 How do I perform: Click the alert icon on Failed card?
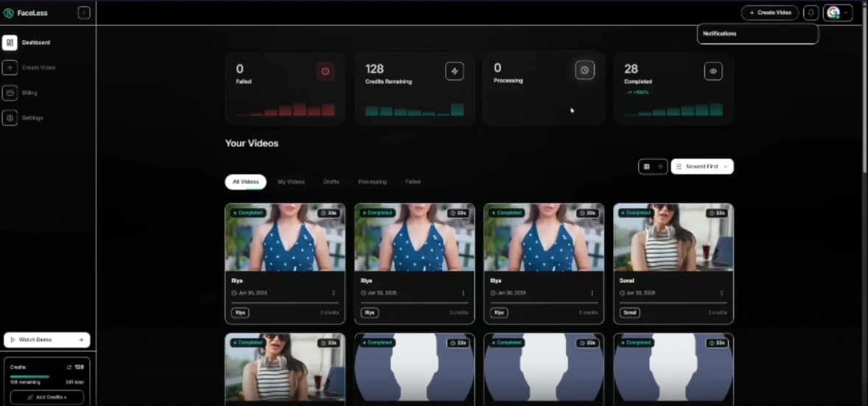pos(325,71)
